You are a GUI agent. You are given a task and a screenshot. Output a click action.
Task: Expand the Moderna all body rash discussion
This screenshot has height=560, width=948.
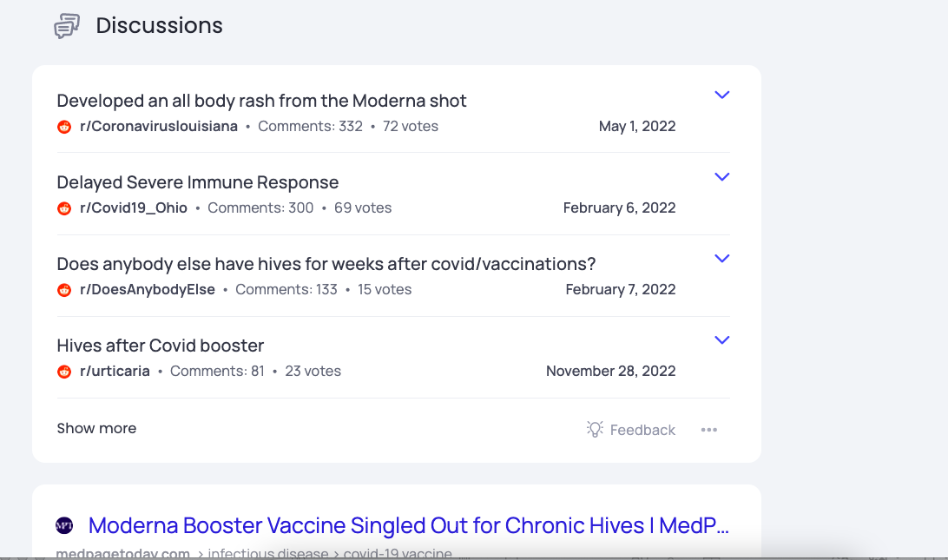(722, 95)
